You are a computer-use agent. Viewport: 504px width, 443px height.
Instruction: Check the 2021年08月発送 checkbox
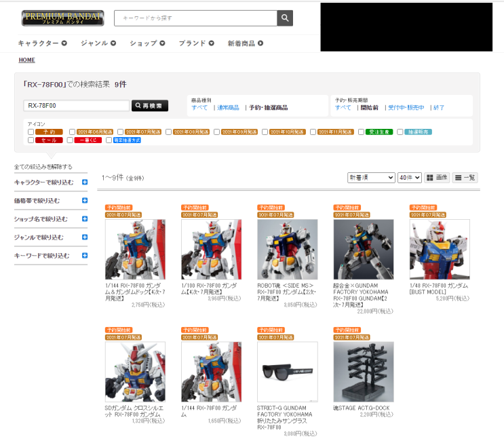pos(168,132)
